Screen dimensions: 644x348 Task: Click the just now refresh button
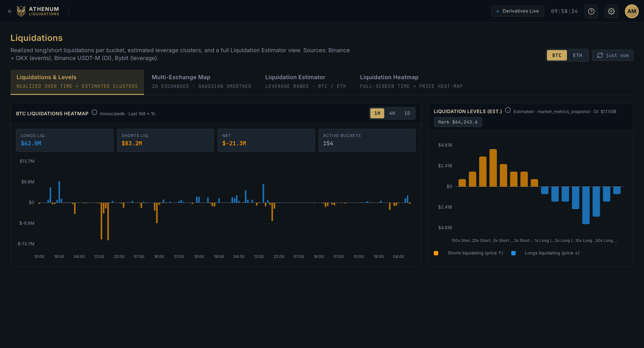tap(612, 55)
